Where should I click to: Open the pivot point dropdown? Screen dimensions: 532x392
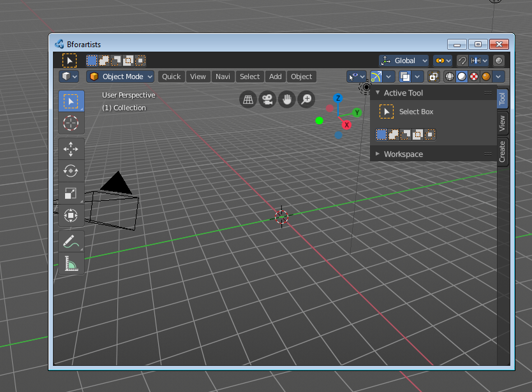[443, 61]
